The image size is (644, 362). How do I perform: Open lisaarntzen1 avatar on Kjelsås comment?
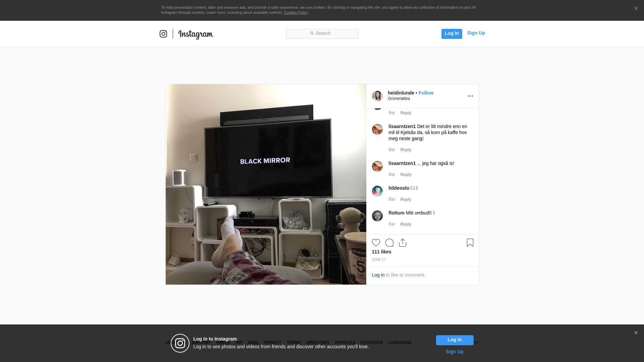377,129
